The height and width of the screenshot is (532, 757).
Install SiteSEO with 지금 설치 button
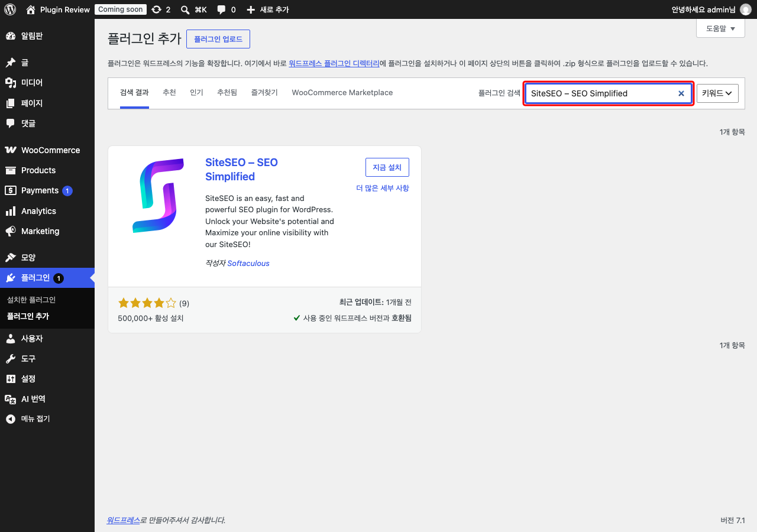coord(387,167)
